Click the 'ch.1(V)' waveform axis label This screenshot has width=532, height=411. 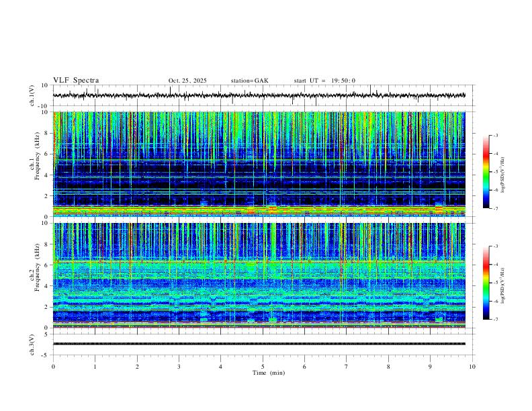32,95
